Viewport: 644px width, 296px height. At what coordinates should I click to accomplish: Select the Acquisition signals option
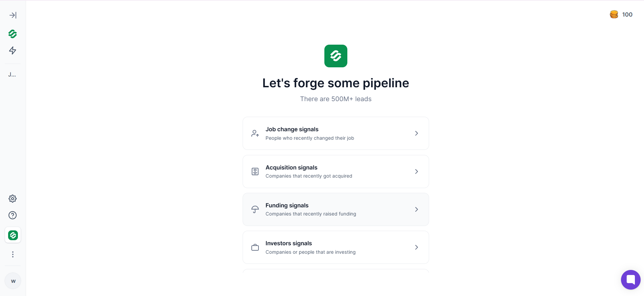click(x=336, y=172)
